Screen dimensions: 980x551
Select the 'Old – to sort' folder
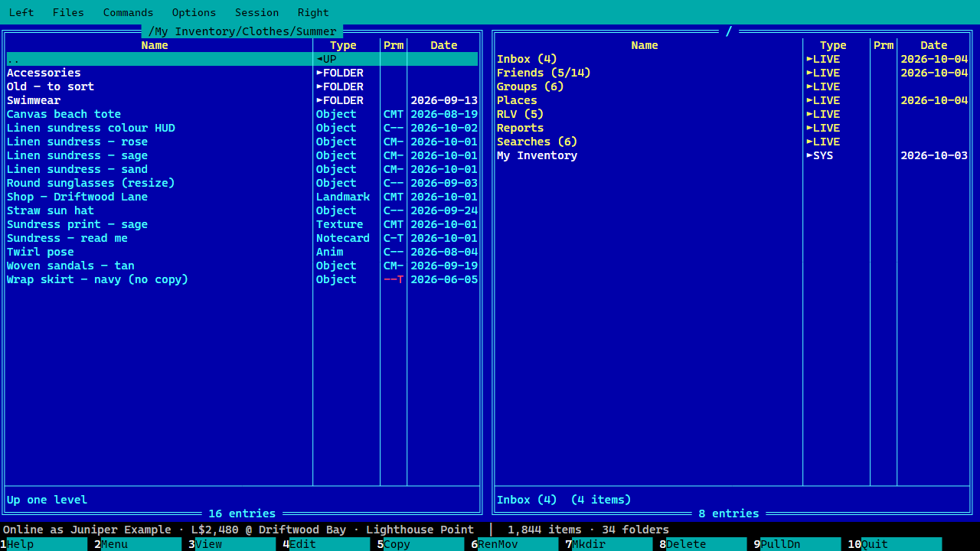(242, 86)
